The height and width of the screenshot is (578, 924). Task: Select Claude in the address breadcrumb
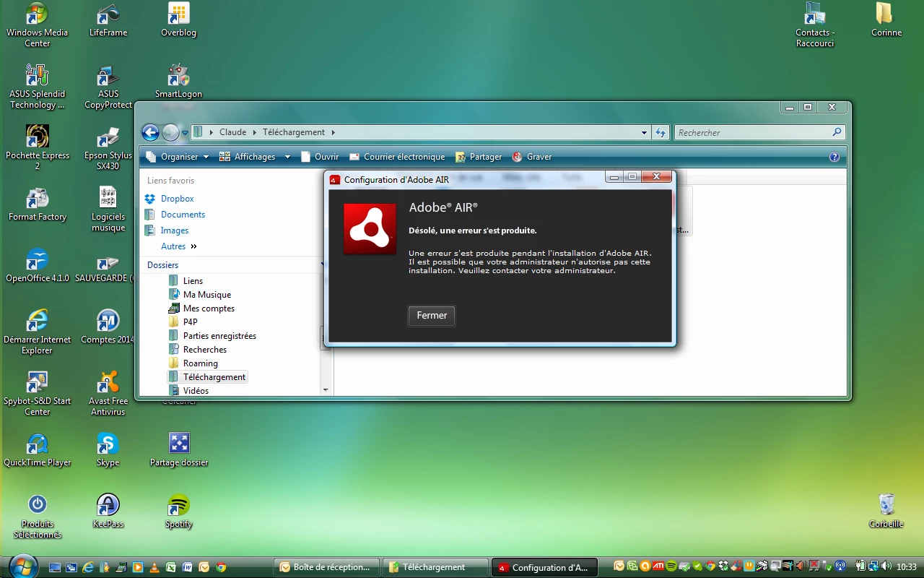[x=232, y=132]
